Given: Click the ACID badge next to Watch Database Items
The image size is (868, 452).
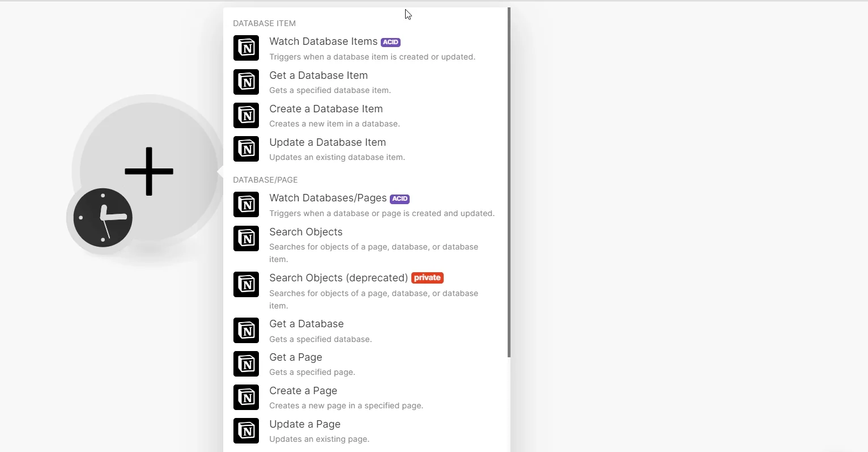Looking at the screenshot, I should 390,42.
